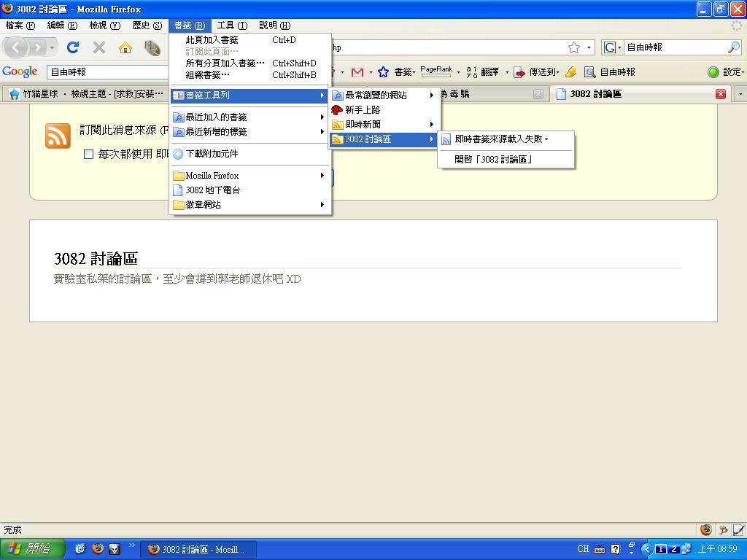Click the Back navigation arrow

click(x=16, y=47)
